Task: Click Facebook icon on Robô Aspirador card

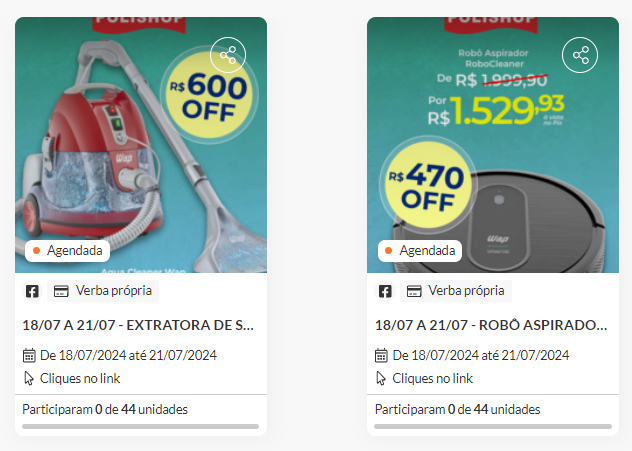Action: [x=385, y=291]
